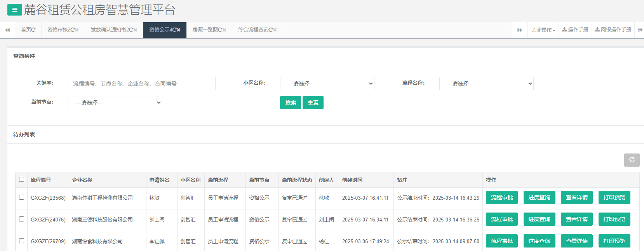The image size is (644, 251).
Task: Toggle the sidebar with the hamburger menu button
Action: point(14,10)
